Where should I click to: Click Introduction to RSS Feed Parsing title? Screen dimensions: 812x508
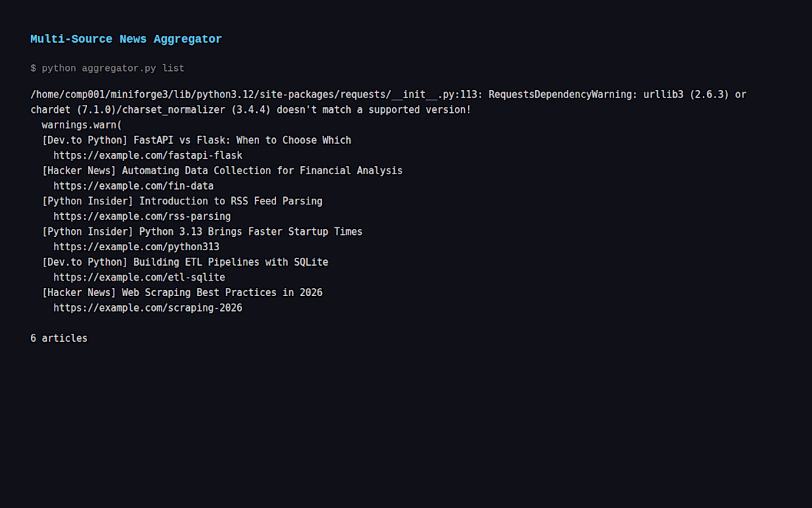point(230,201)
